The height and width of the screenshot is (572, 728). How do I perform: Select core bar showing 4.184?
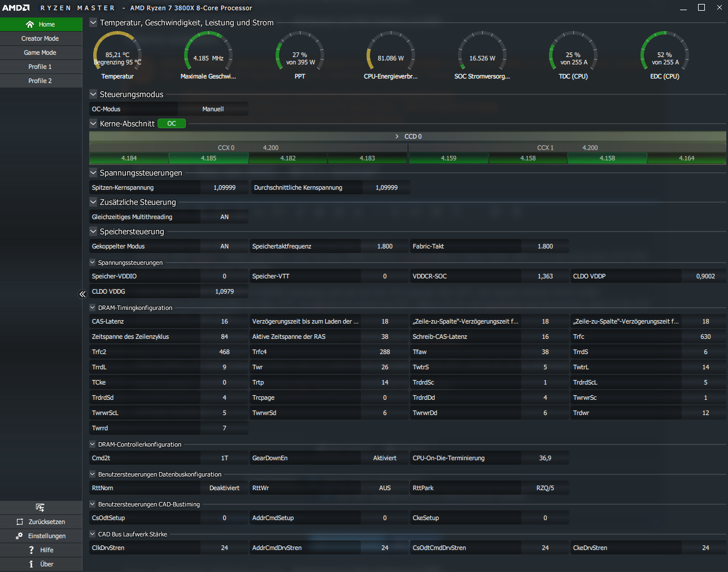129,159
